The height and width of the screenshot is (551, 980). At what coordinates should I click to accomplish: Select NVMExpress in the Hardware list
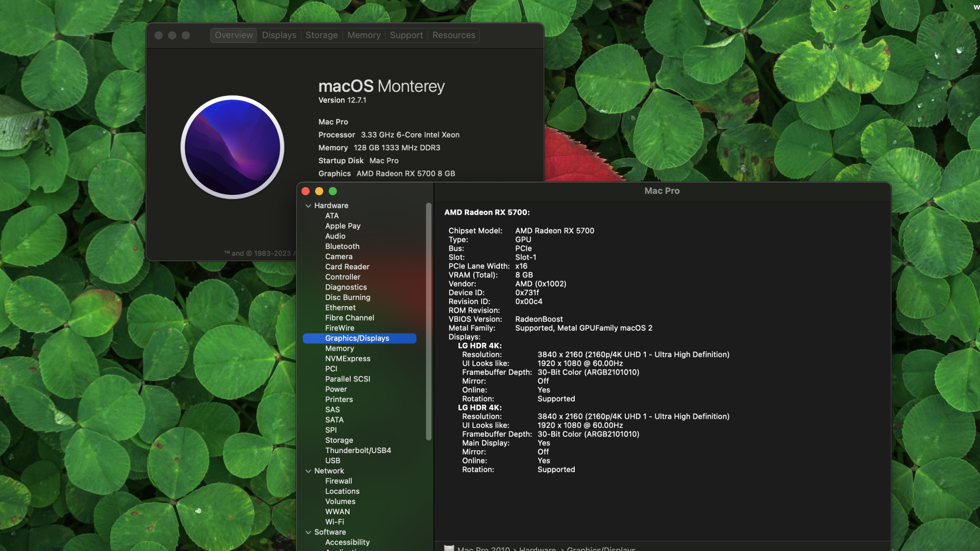coord(347,359)
